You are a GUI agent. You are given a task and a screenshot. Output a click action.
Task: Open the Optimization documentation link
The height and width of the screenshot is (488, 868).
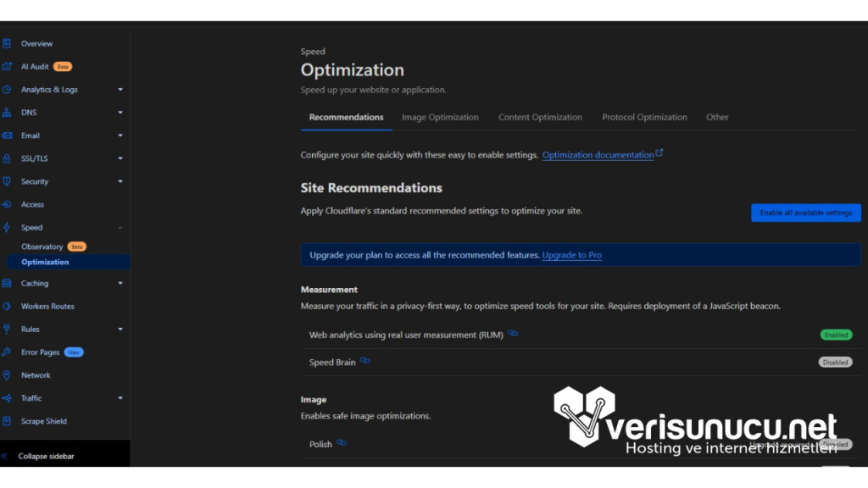tap(598, 155)
